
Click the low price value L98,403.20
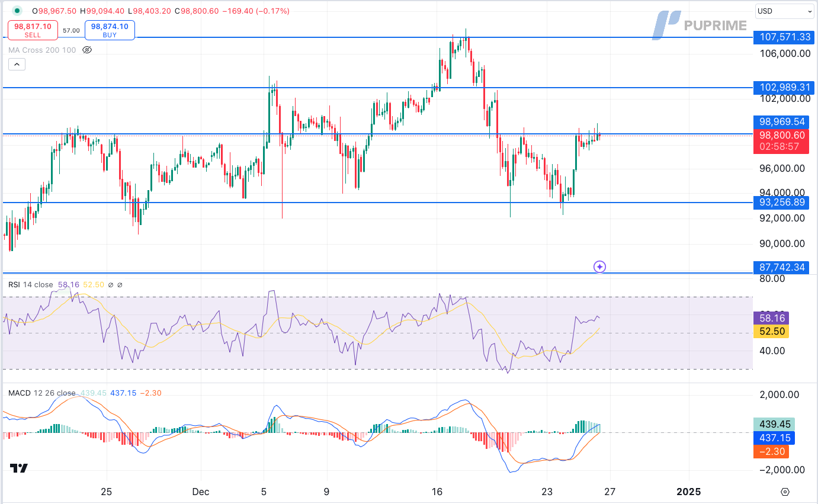149,11
